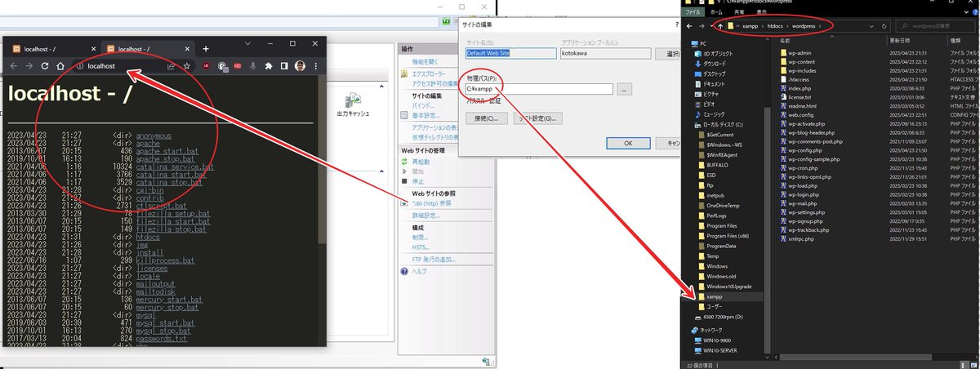Select ダウンロード in the Explorer navigation tree

(x=715, y=63)
